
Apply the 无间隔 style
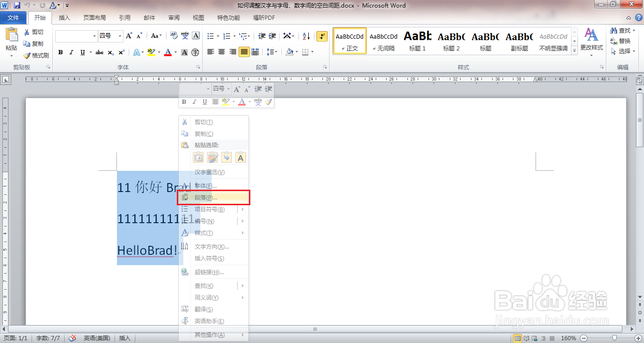point(384,41)
